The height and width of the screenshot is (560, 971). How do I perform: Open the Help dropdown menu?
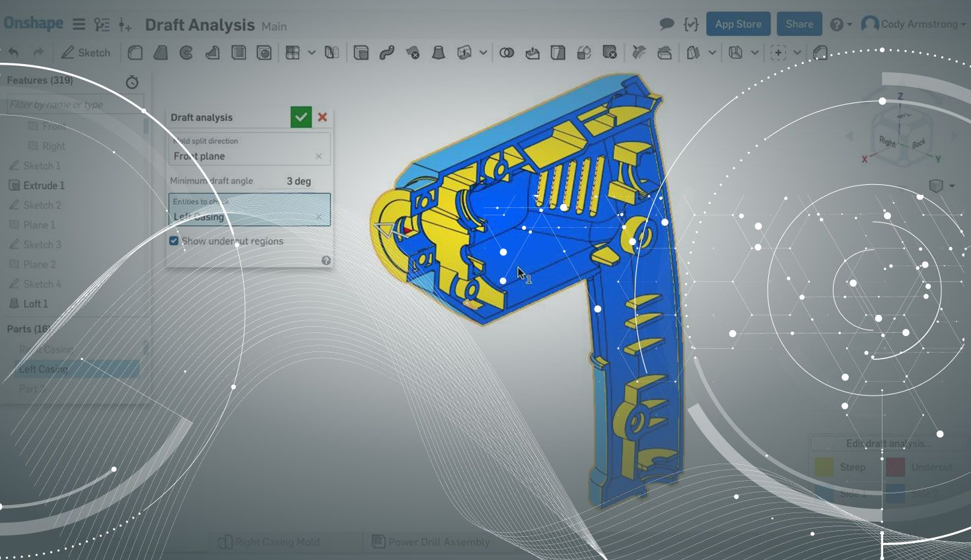tap(840, 24)
